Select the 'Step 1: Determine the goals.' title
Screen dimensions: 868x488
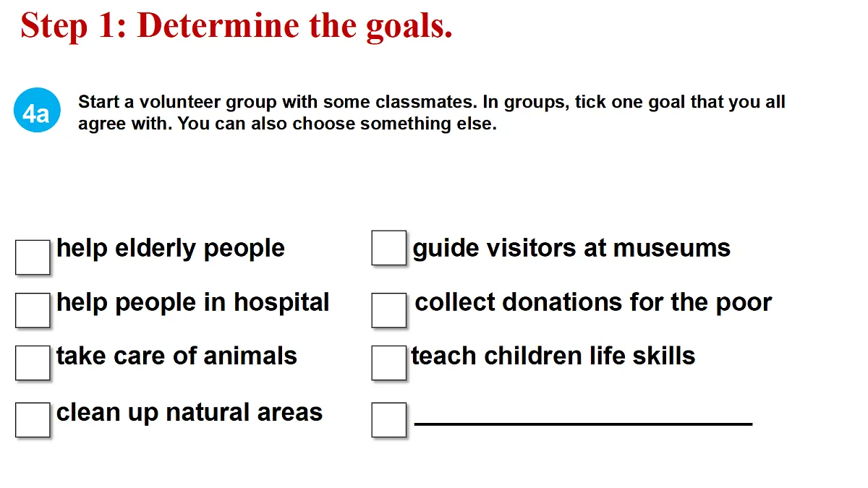pyautogui.click(x=237, y=27)
